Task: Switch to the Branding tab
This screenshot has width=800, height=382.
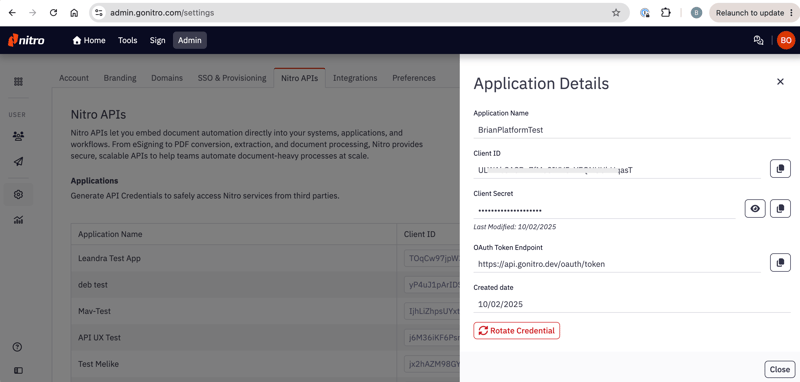Action: coord(120,78)
